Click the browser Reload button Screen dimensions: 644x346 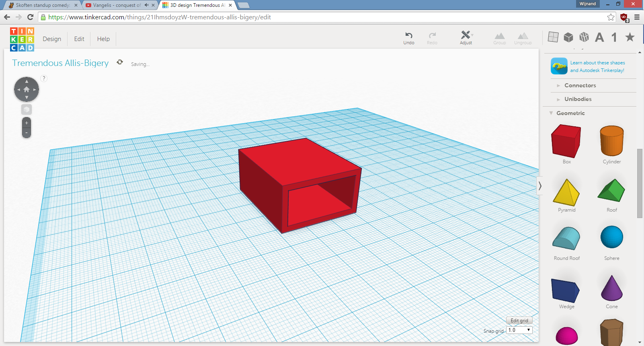point(30,17)
